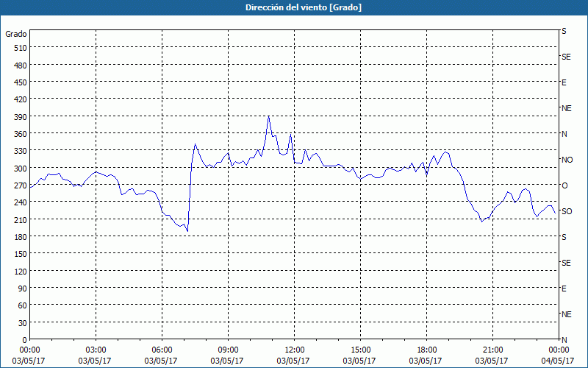Click the 18:00 time label

click(427, 350)
